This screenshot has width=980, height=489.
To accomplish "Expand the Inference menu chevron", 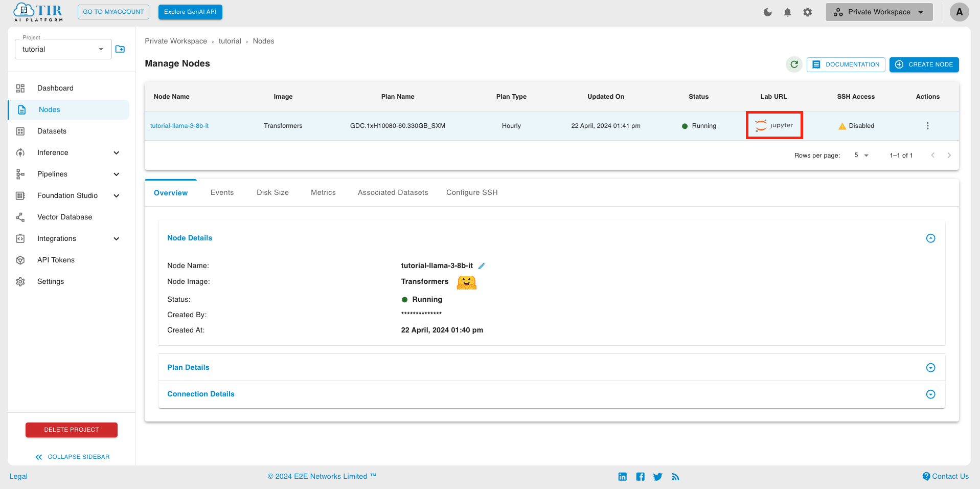I will pos(117,153).
